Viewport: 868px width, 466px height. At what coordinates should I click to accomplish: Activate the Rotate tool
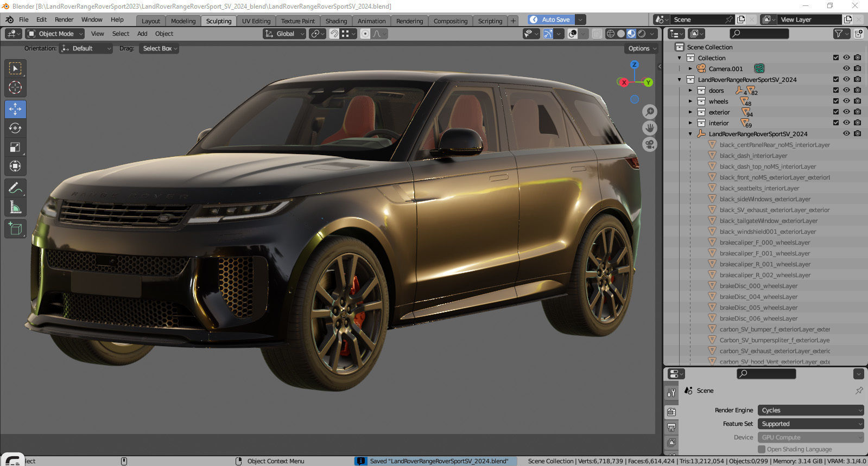coord(15,128)
